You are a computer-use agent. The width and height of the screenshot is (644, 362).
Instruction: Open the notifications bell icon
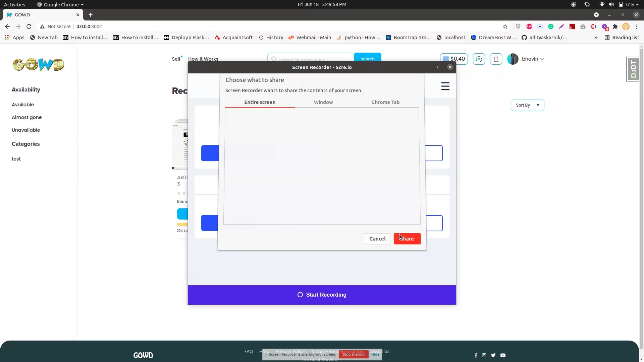[496, 59]
